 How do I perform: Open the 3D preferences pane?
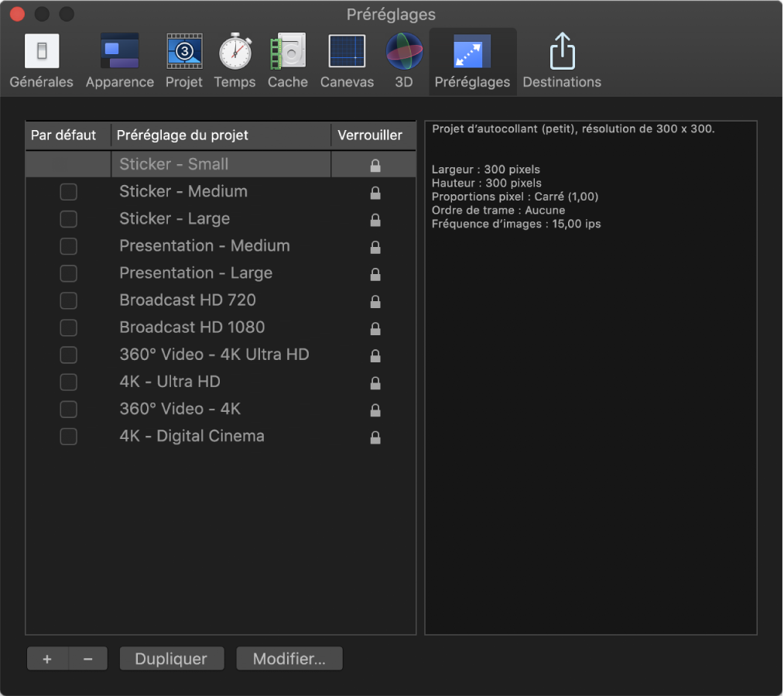click(404, 61)
